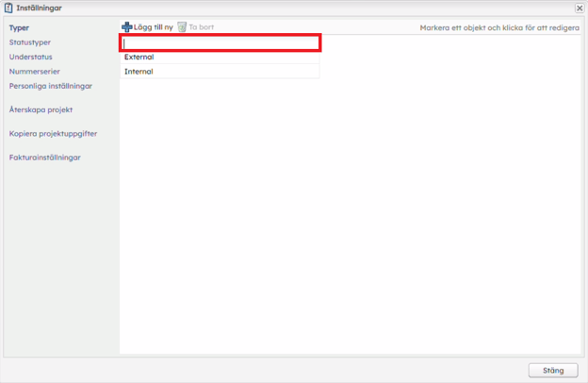Navigate to Fakturainställningar
The image size is (588, 383).
click(44, 158)
